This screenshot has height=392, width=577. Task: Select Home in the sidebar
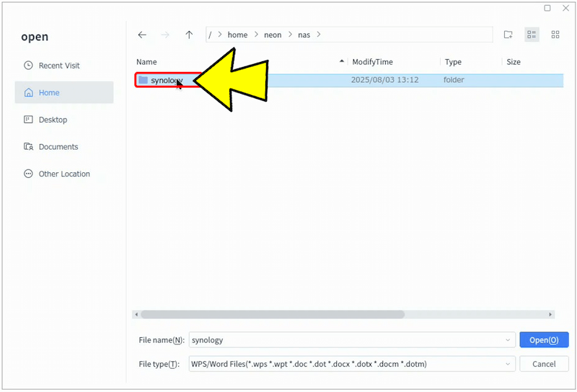[64, 92]
